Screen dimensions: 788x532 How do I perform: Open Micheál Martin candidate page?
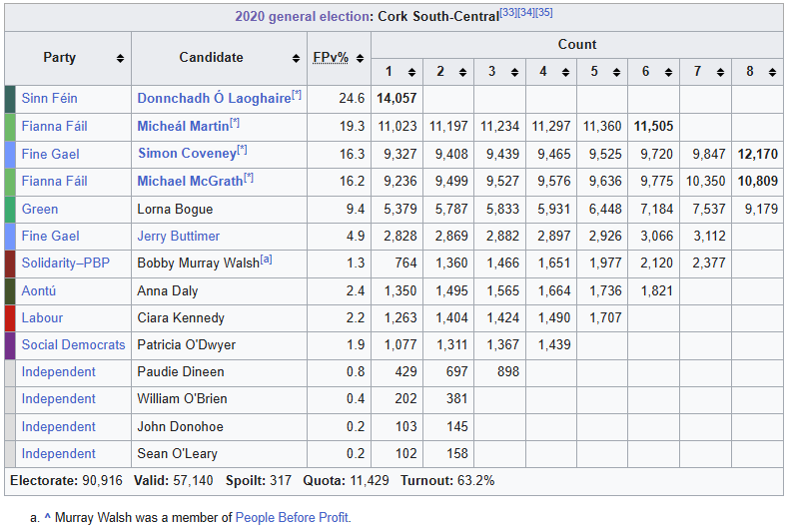click(183, 127)
